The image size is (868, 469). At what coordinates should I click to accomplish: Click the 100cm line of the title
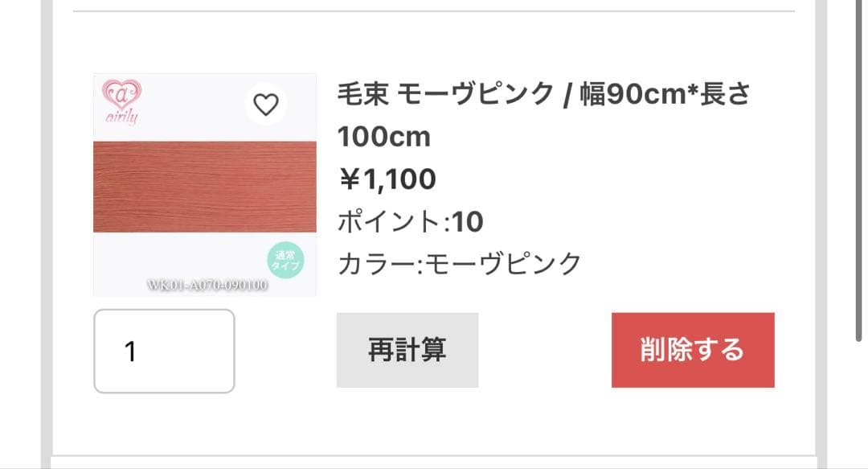click(x=383, y=137)
